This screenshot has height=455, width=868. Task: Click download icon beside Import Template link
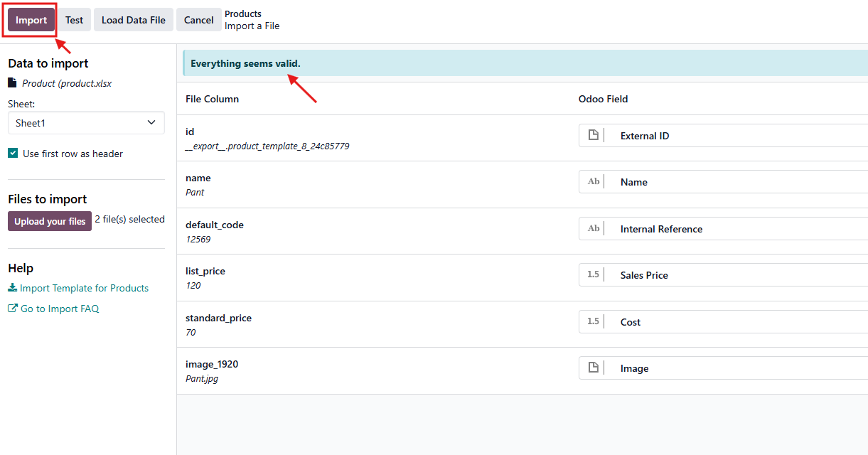point(13,288)
